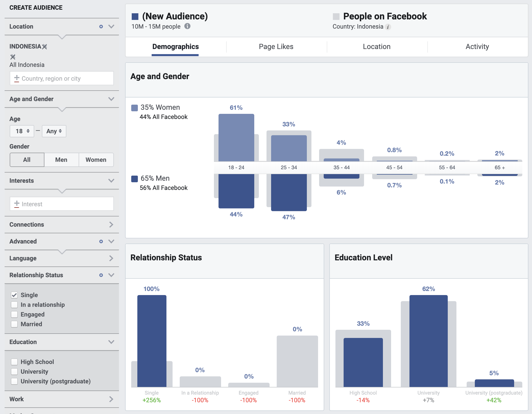Click the '35 - 44' age group label
This screenshot has height=414, width=532.
342,168
